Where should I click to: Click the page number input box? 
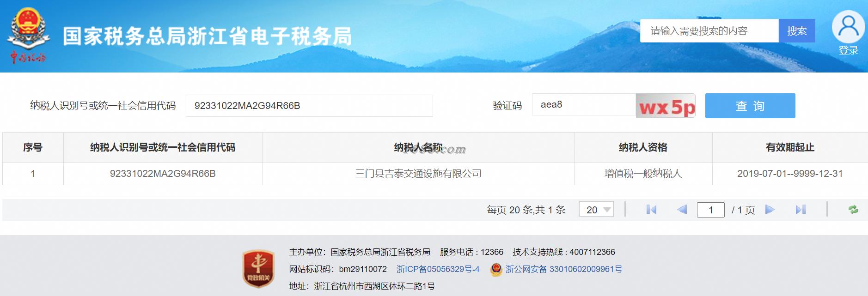point(710,210)
